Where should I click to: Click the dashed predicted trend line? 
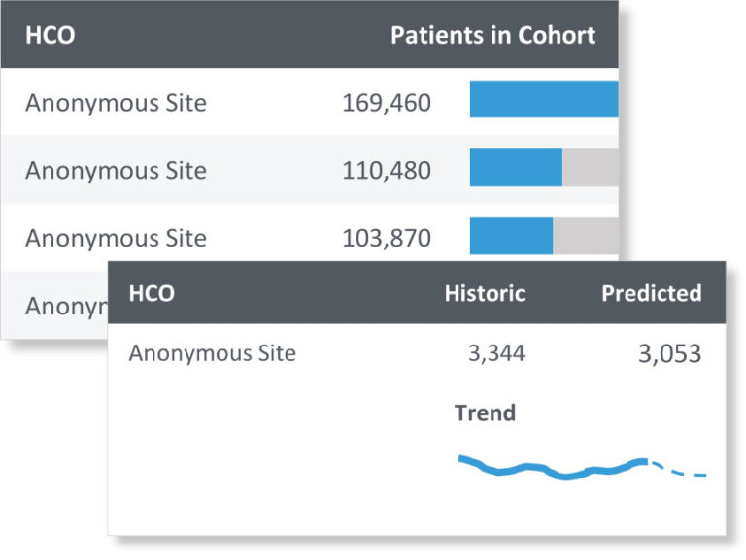(x=680, y=472)
